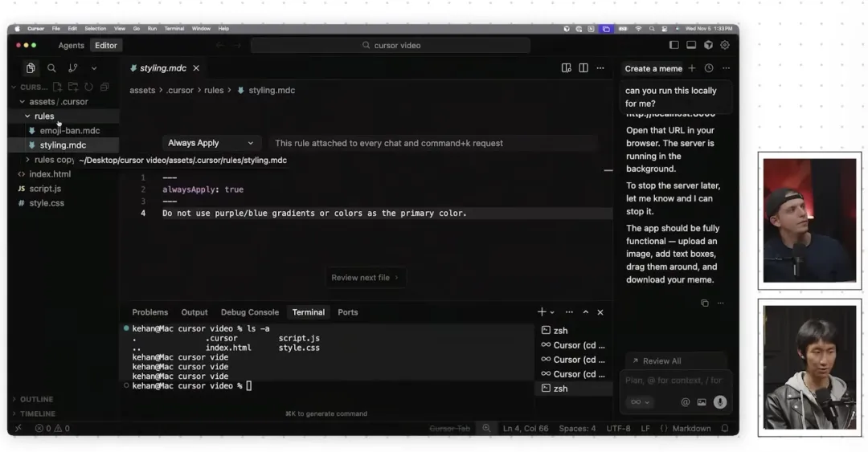Collapse all folders in explorer
This screenshot has height=452, width=868.
pyautogui.click(x=104, y=87)
